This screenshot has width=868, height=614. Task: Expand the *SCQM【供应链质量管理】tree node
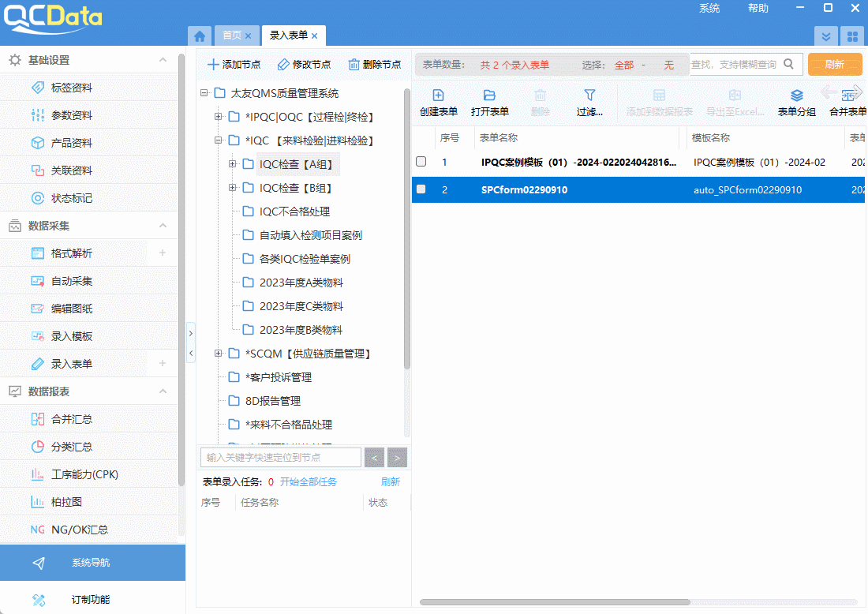pyautogui.click(x=218, y=354)
